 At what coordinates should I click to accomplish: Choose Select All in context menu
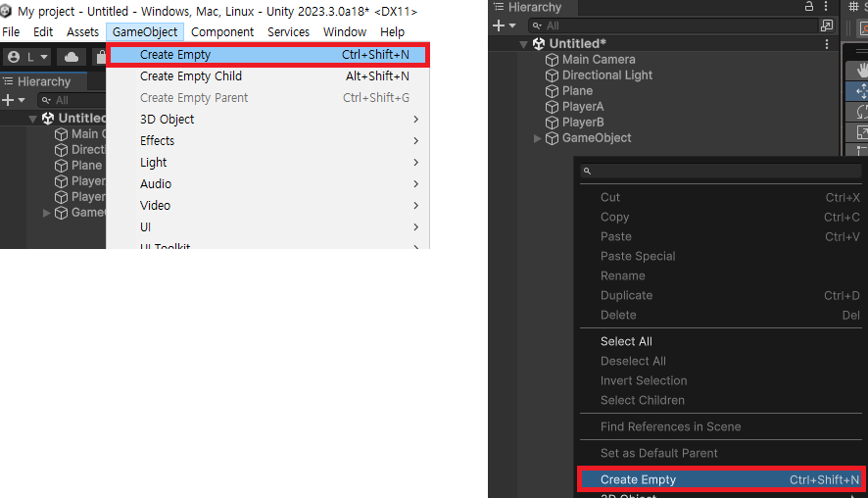[x=721, y=341]
